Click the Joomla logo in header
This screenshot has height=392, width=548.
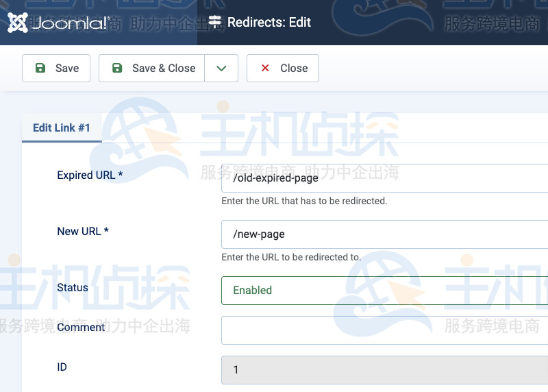(x=58, y=23)
